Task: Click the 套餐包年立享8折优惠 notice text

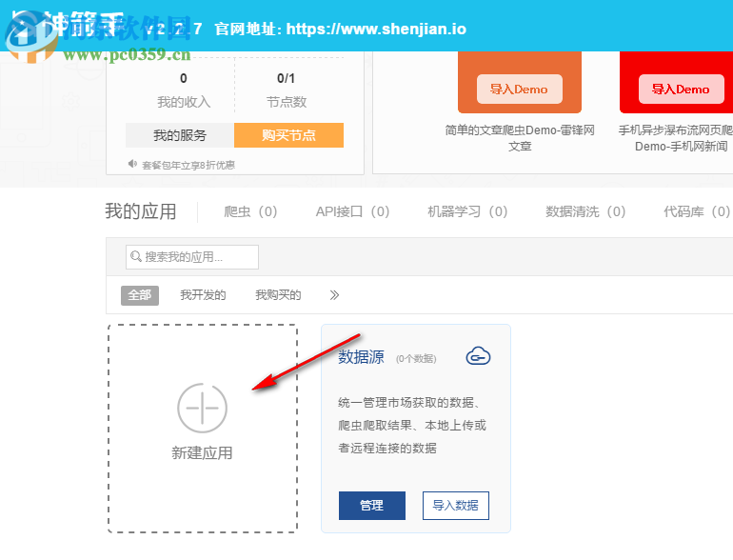Action: tap(188, 165)
